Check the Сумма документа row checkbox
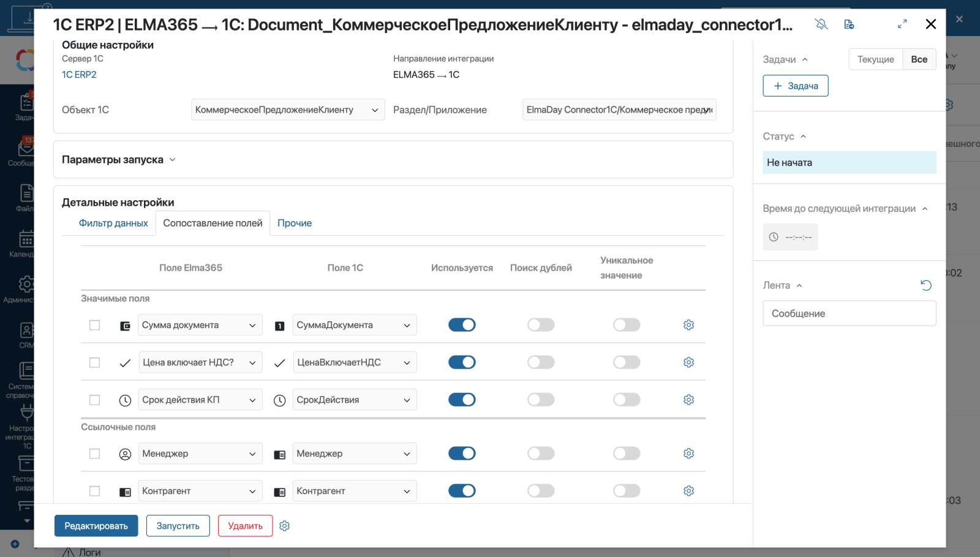The width and height of the screenshot is (980, 557). point(94,325)
